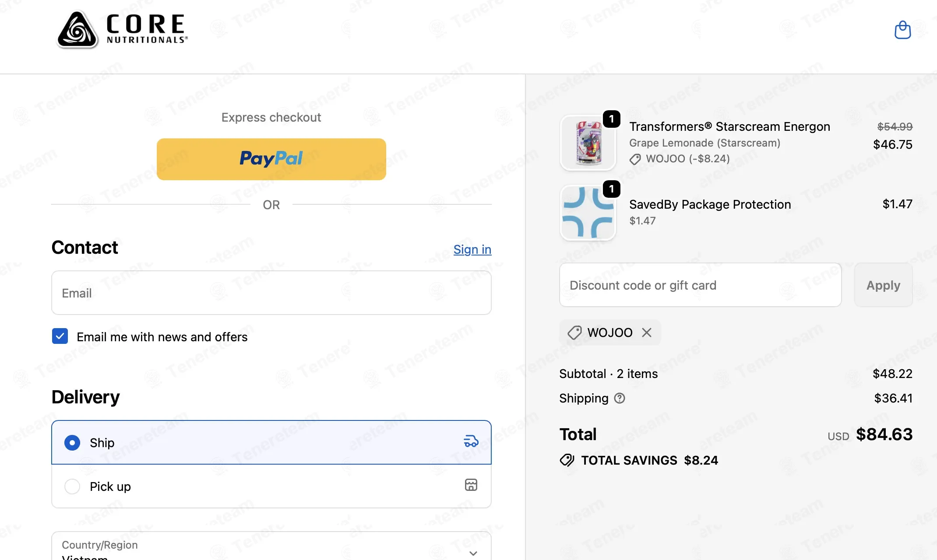
Task: Open the shopping bag cart icon
Action: click(902, 30)
